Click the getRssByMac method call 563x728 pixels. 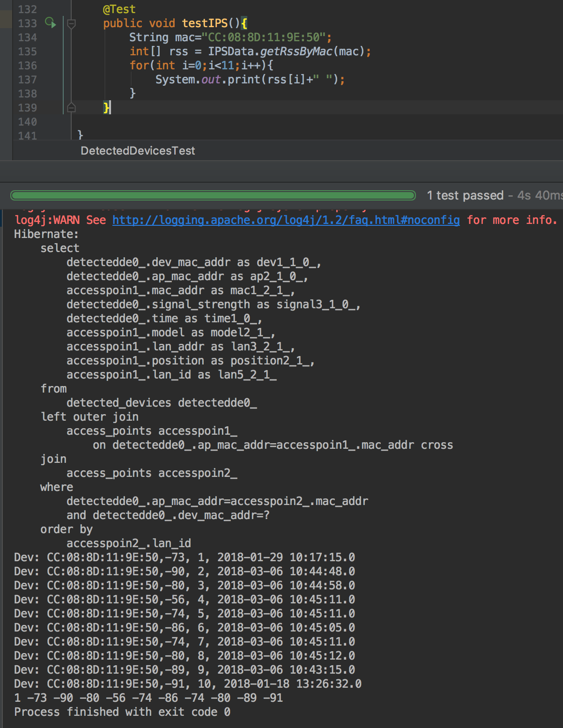click(296, 51)
